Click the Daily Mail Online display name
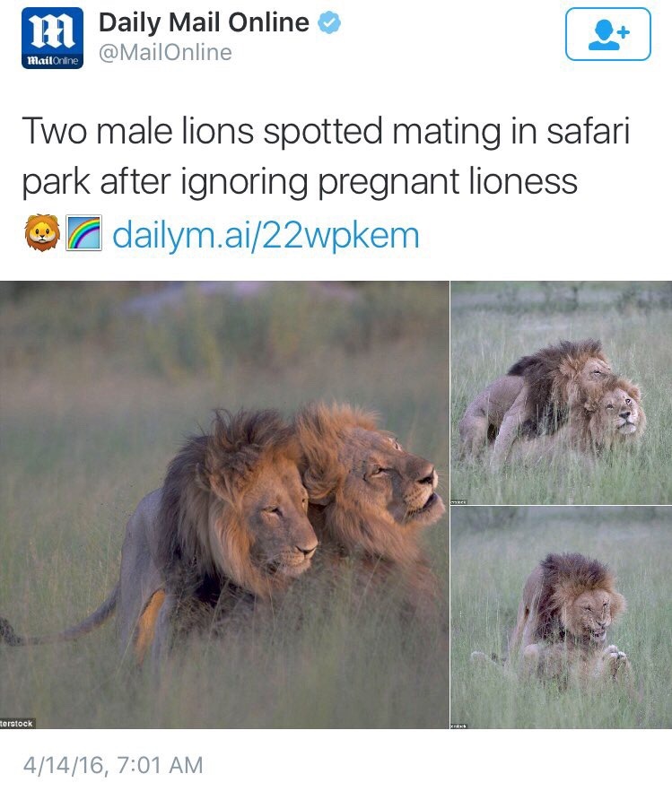Viewport: 672px width, 800px height. point(204,22)
